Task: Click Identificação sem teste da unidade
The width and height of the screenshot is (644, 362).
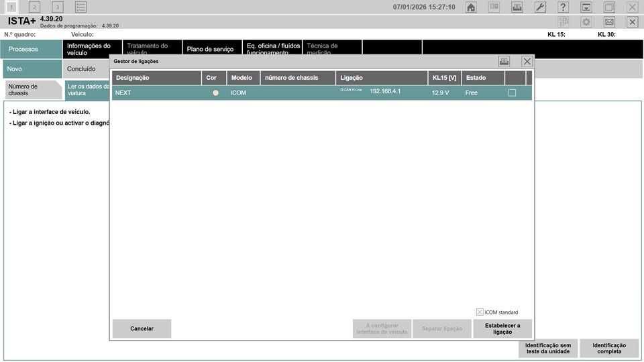Action: (x=548, y=349)
